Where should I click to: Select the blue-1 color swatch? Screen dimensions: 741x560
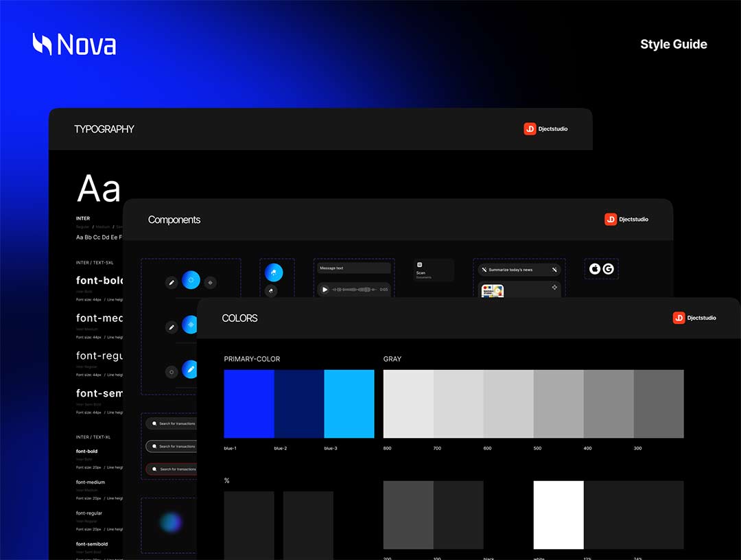point(249,404)
